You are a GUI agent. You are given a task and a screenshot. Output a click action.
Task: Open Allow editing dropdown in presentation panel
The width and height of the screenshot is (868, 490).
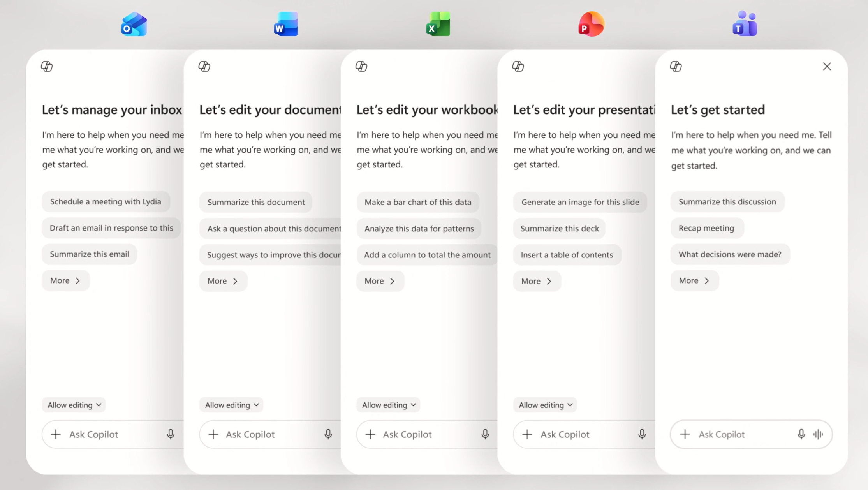pyautogui.click(x=545, y=405)
